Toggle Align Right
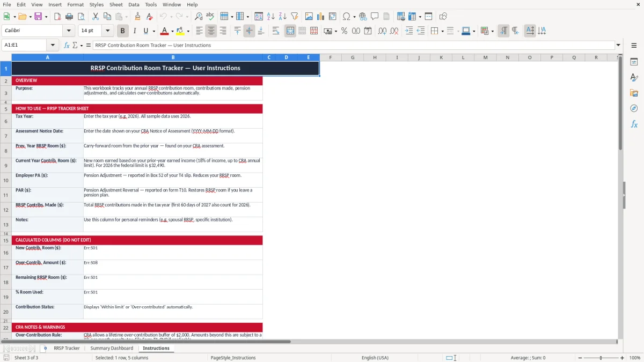The image size is (644, 362). [x=223, y=31]
